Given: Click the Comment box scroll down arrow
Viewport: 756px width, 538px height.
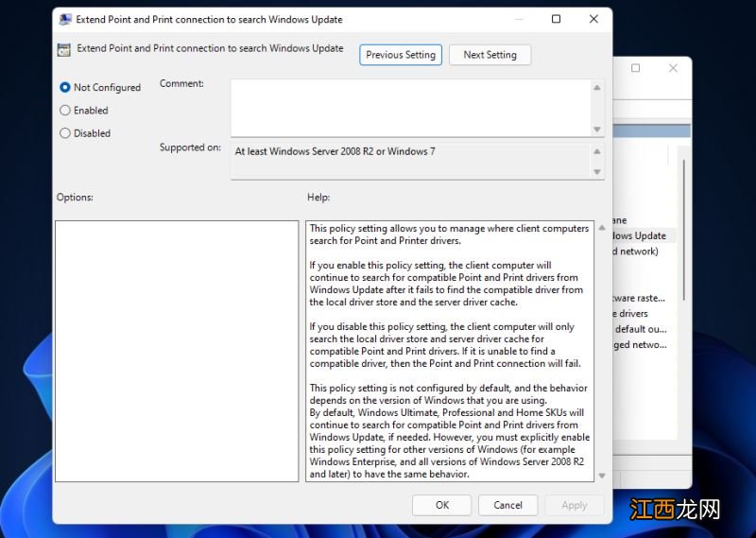Looking at the screenshot, I should (597, 129).
